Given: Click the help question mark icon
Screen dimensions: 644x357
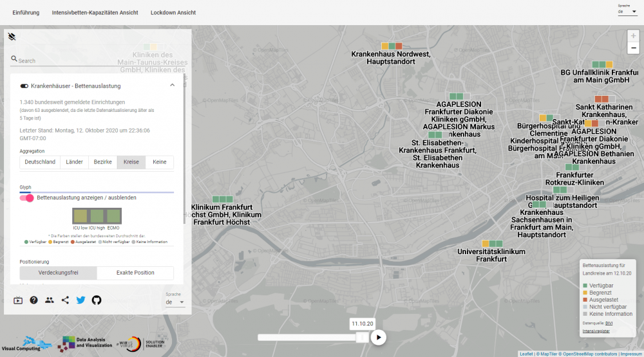Looking at the screenshot, I should coord(33,300).
